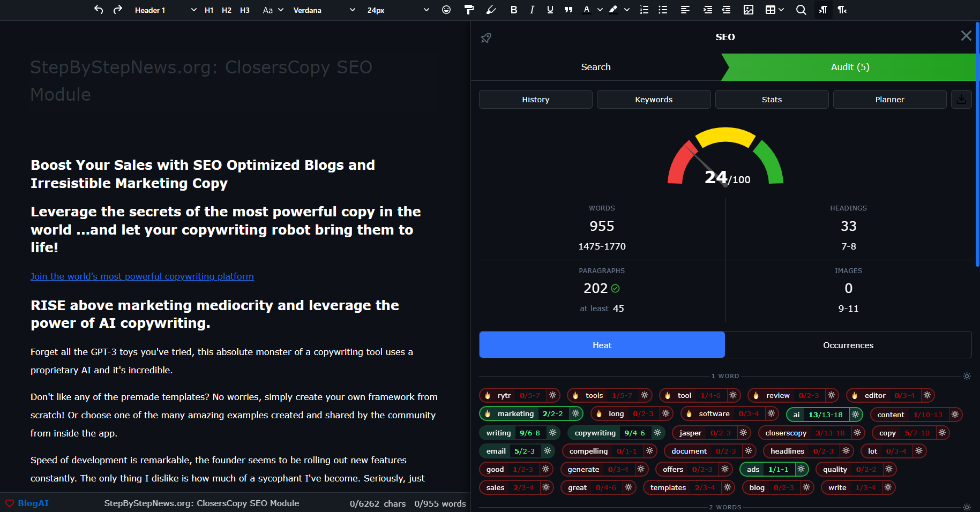This screenshot has height=512, width=980.
Task: Insert an image
Action: (749, 10)
